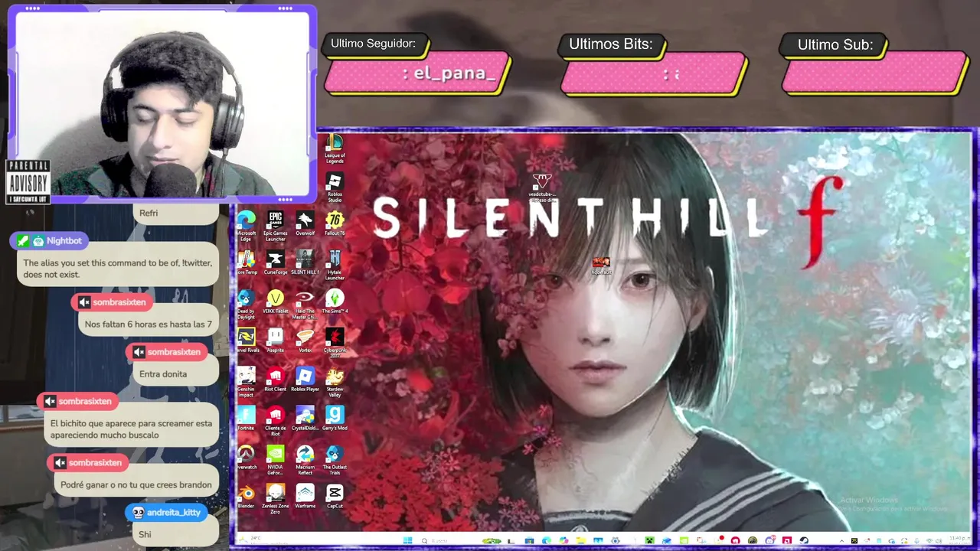The width and height of the screenshot is (980, 551).
Task: Click sombrasixten name above 'Entra donita'
Action: tap(174, 352)
